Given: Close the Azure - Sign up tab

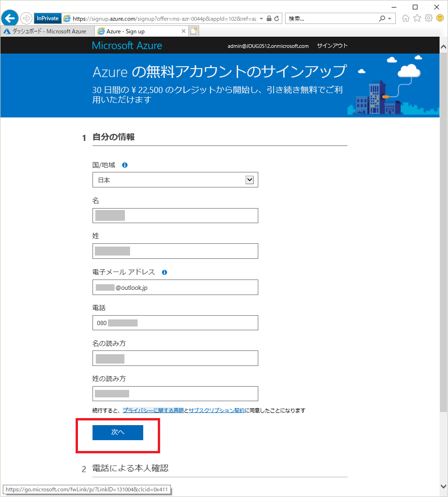Looking at the screenshot, I should pos(184,31).
